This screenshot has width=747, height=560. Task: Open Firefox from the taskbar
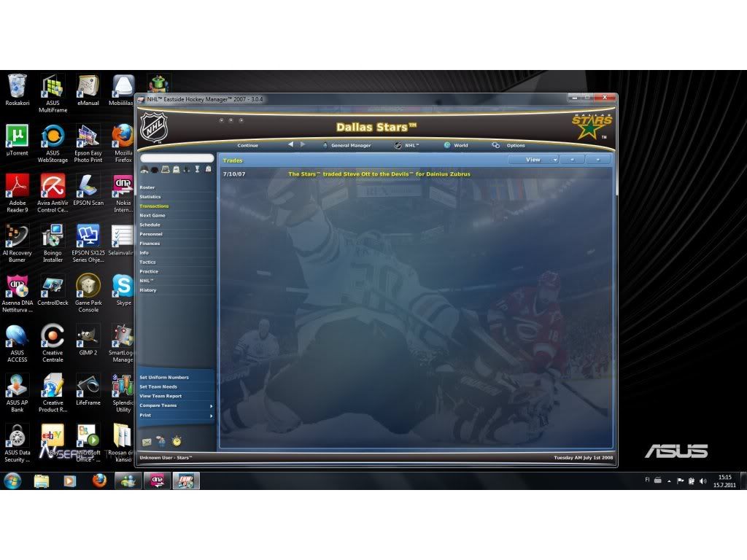pos(99,481)
